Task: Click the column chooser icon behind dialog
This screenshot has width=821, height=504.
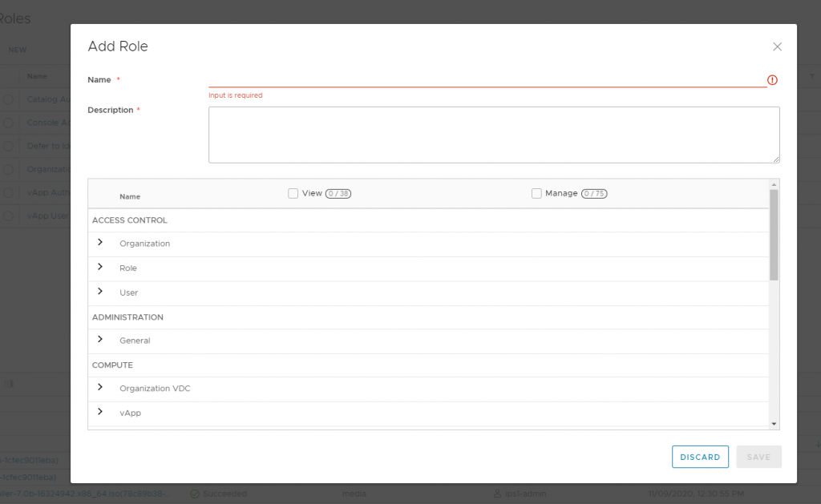Action: (x=9, y=384)
